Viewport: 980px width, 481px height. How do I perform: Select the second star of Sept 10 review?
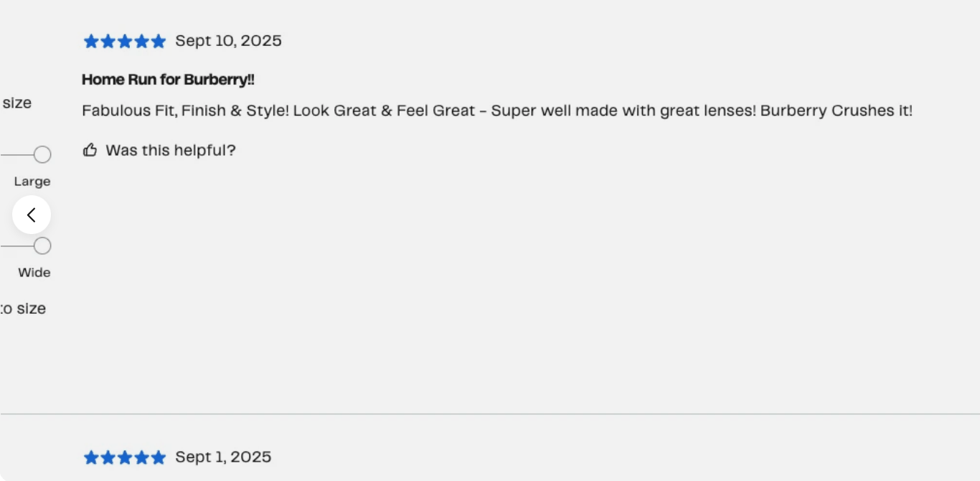[108, 42]
